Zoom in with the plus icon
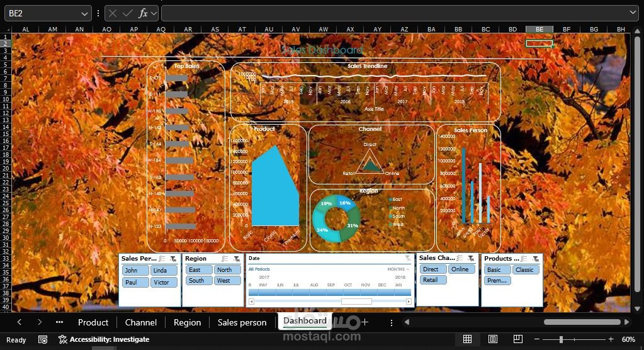This screenshot has width=644, height=350. click(611, 339)
